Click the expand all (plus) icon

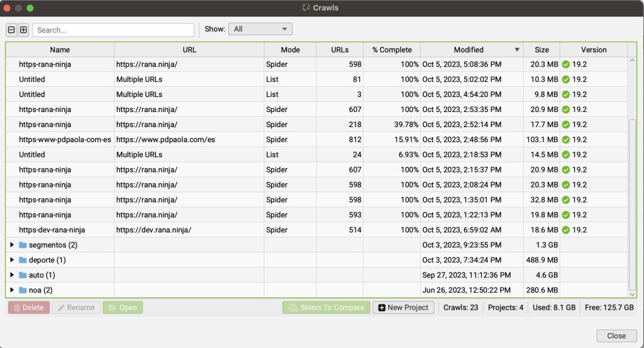coord(23,30)
